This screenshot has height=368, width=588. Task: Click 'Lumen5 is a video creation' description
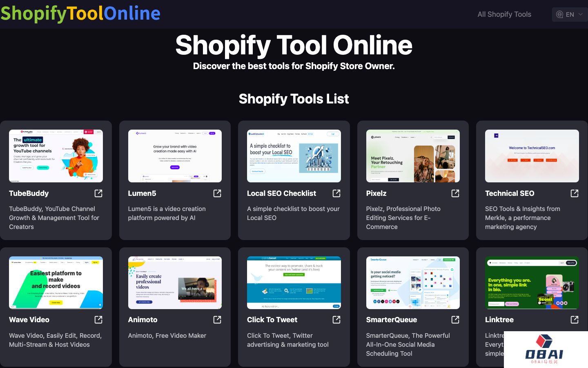coord(167,213)
